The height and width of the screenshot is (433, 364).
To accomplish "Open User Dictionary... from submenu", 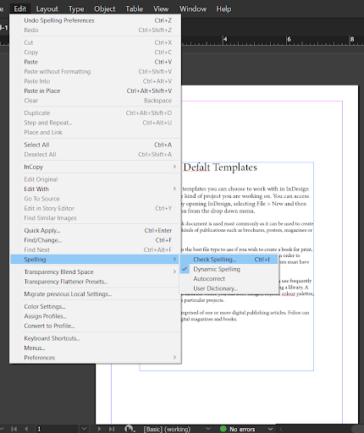I will (229, 288).
